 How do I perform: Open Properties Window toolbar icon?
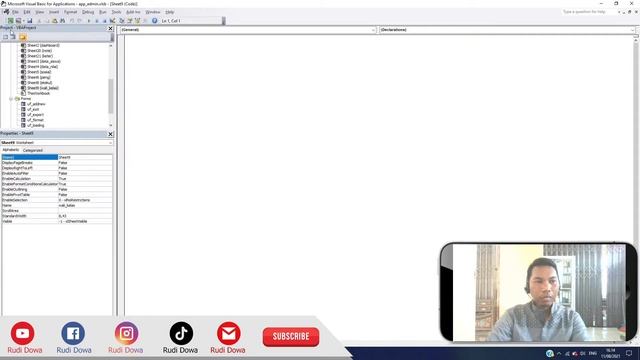click(129, 20)
